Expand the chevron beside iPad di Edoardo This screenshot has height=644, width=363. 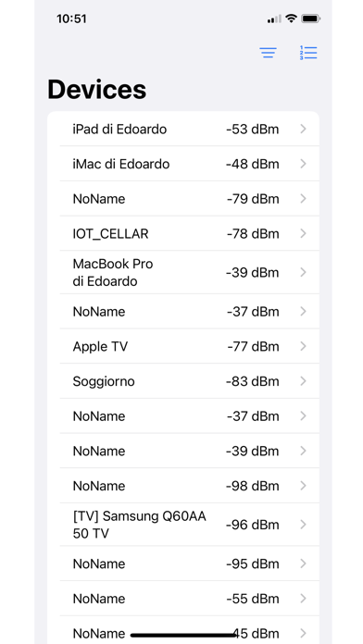[x=304, y=129]
